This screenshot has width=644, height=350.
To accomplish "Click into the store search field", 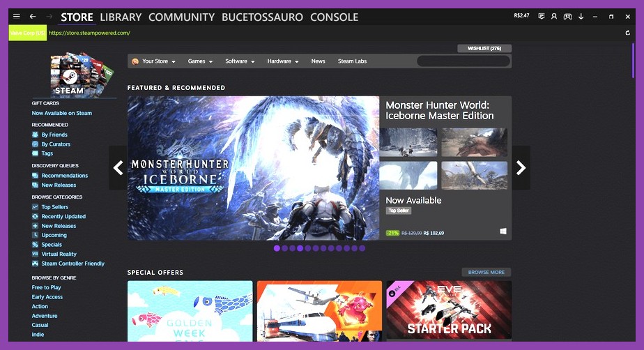I will [463, 61].
